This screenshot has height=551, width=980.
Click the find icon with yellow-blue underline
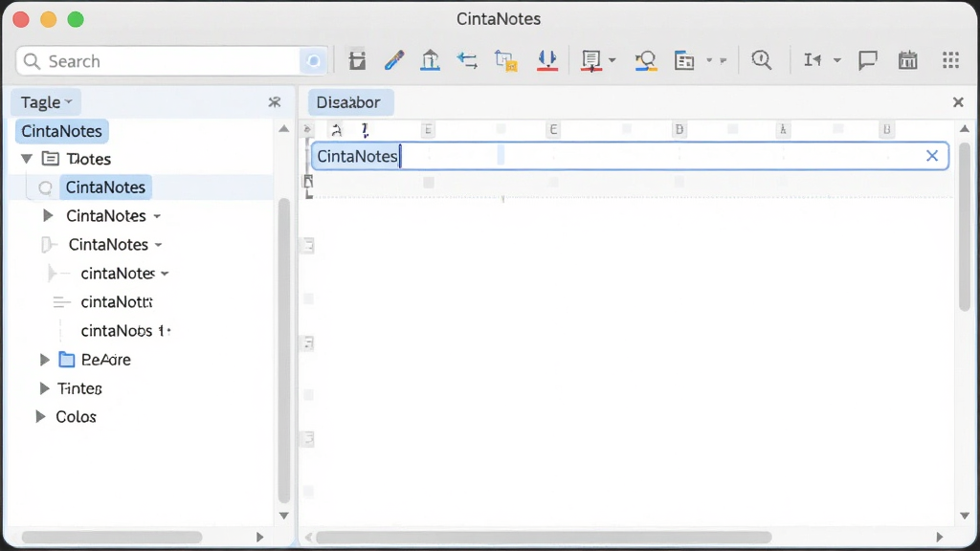pyautogui.click(x=646, y=60)
